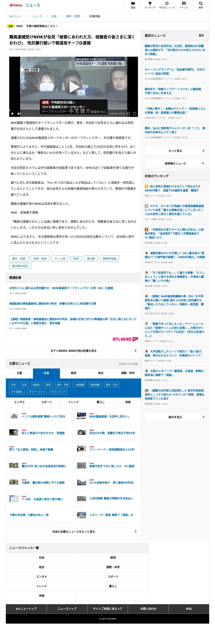Viewport: 215px width, 644px height.
Task: Click footer サイトご利用にあたって
Action: 107,609
